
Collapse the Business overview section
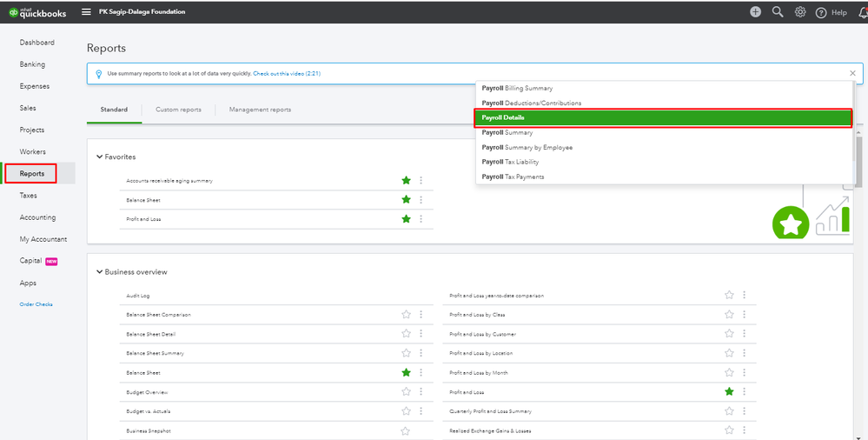(x=100, y=272)
